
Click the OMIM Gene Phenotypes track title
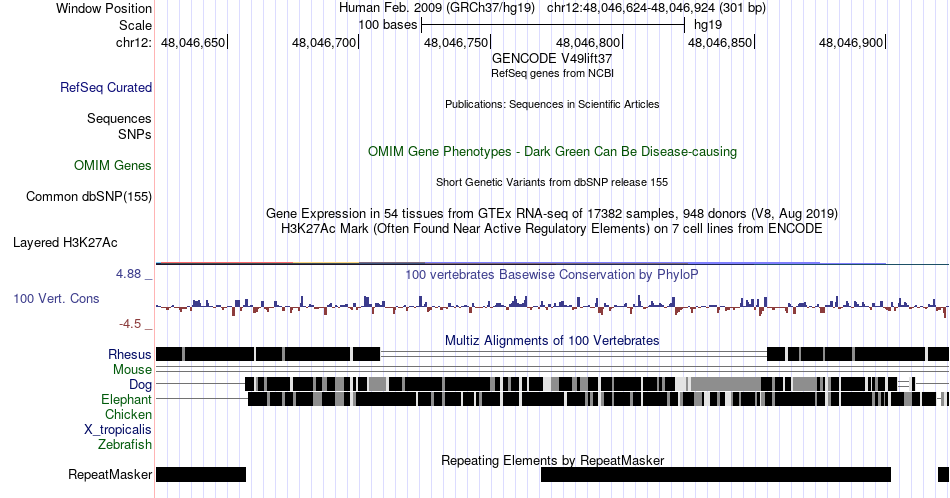(552, 151)
